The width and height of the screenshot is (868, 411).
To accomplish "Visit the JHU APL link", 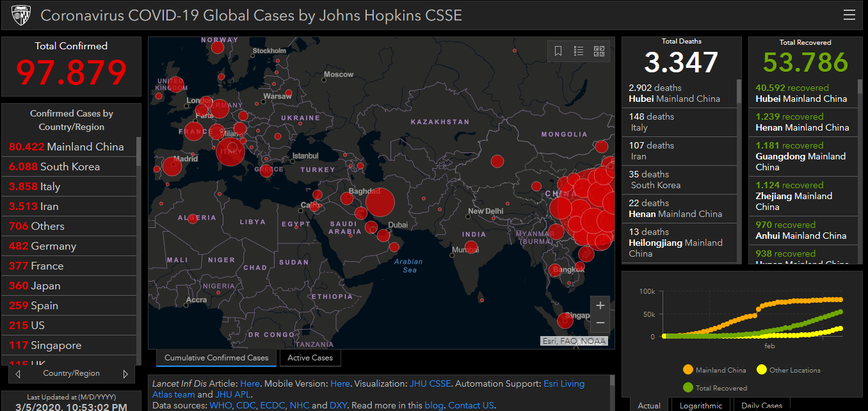I will point(232,394).
